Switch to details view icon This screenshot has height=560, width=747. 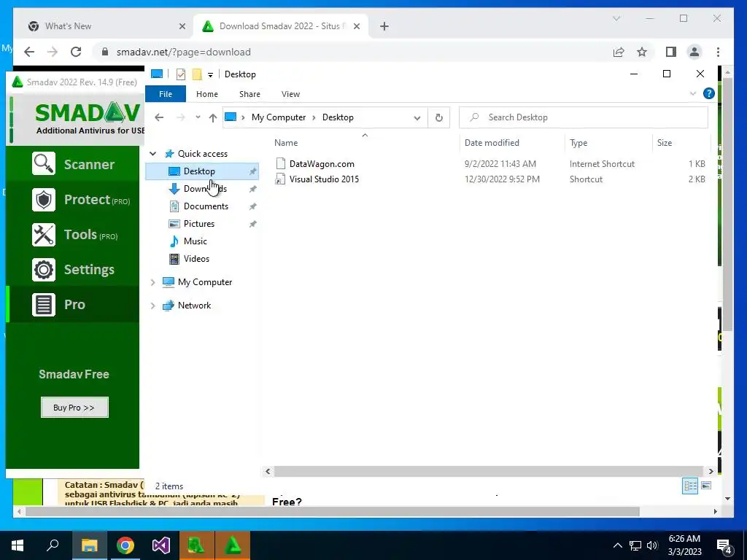690,486
